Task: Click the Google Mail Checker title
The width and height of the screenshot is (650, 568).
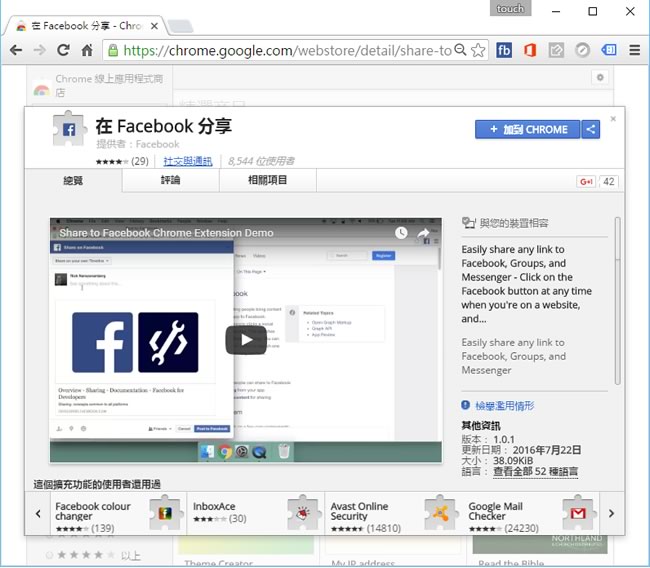Action: pyautogui.click(x=495, y=511)
